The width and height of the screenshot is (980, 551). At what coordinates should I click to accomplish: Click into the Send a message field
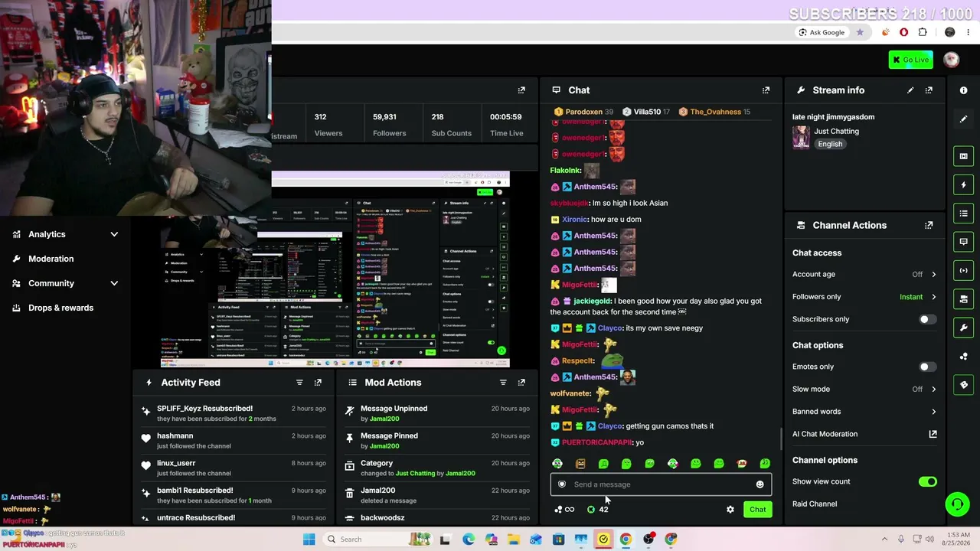click(x=661, y=484)
